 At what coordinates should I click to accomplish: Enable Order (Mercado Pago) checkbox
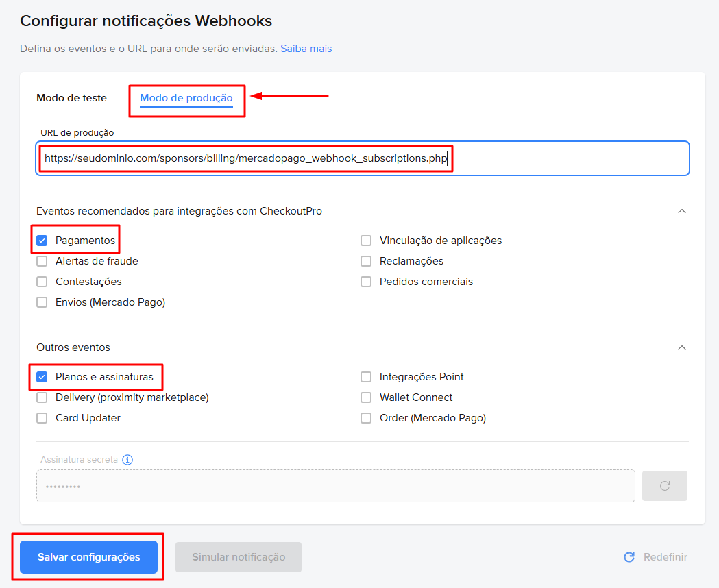pyautogui.click(x=366, y=418)
